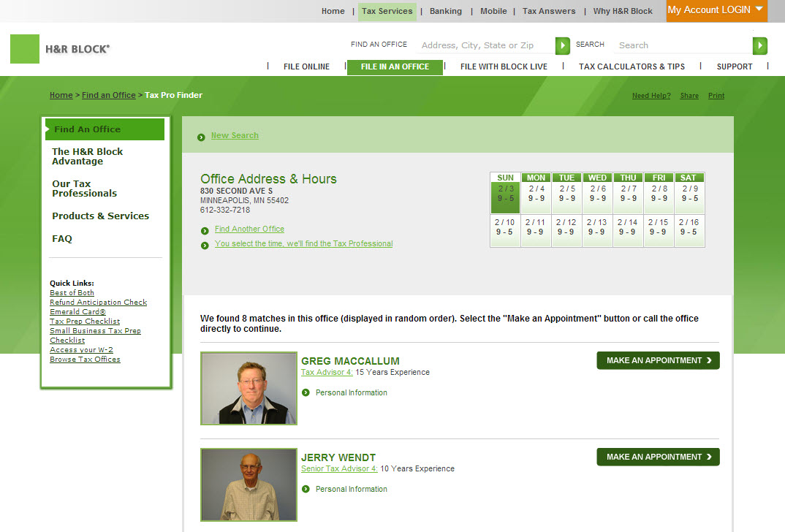Follow the Find an Office breadcrumb link
Image resolution: width=785 pixels, height=532 pixels.
[x=109, y=95]
